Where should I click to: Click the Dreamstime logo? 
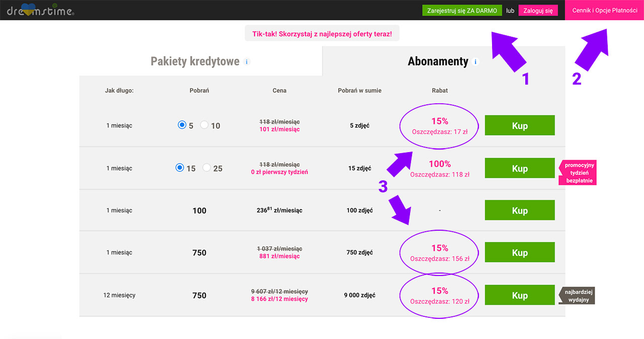tap(40, 11)
